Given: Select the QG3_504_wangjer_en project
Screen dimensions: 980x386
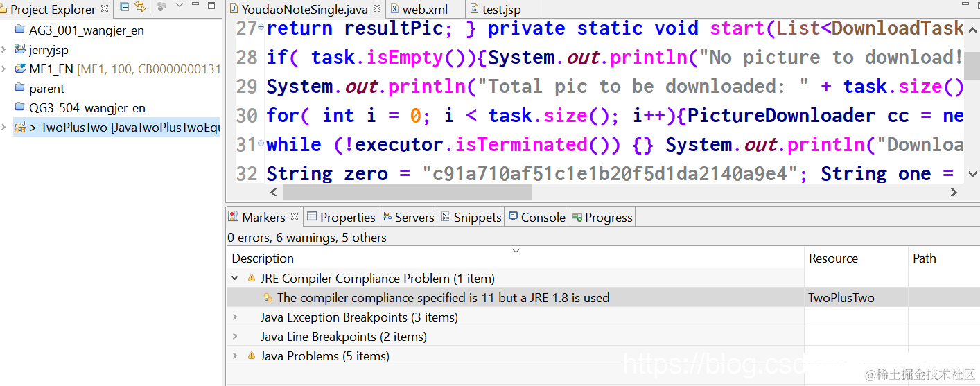Looking at the screenshot, I should [87, 108].
